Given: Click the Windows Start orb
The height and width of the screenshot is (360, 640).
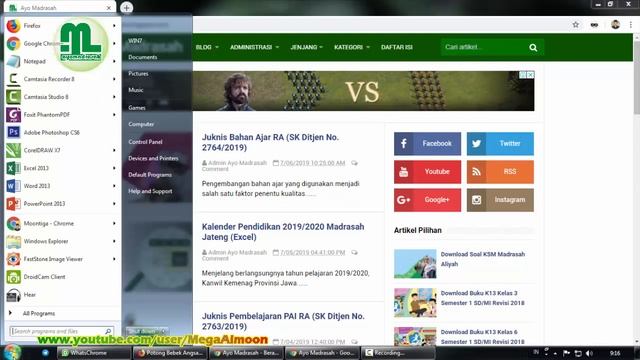Looking at the screenshot, I should [x=13, y=352].
